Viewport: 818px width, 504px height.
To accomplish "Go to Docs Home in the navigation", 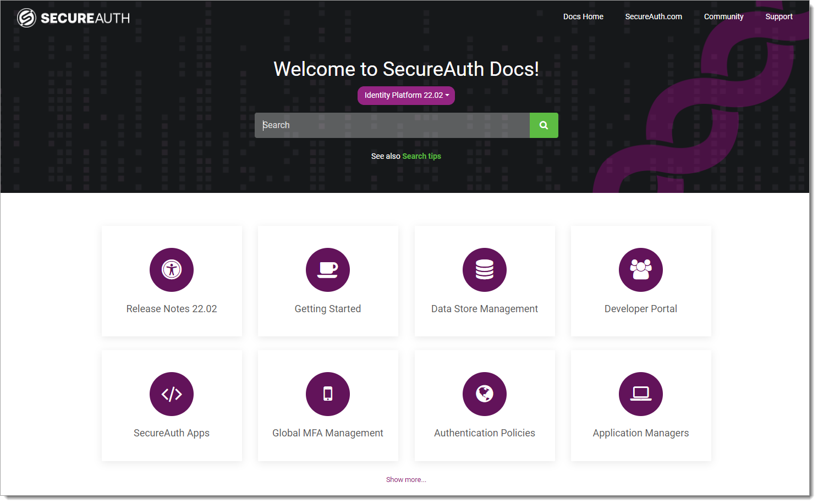I will click(x=583, y=16).
